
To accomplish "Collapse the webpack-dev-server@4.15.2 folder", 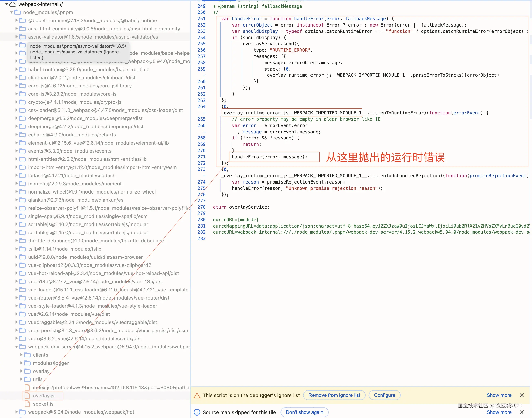I will [16, 347].
